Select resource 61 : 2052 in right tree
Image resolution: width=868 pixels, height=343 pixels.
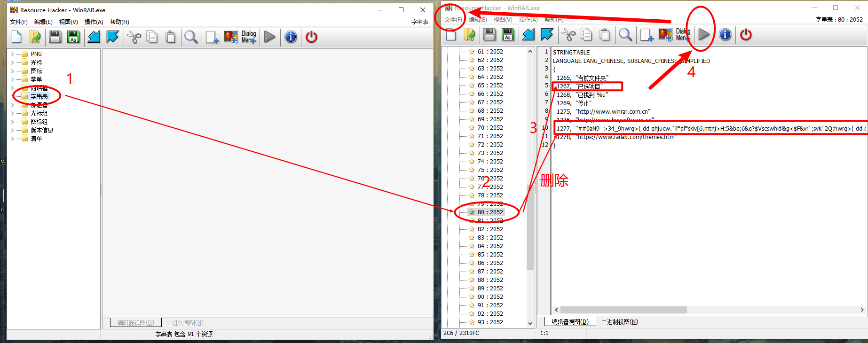(490, 52)
